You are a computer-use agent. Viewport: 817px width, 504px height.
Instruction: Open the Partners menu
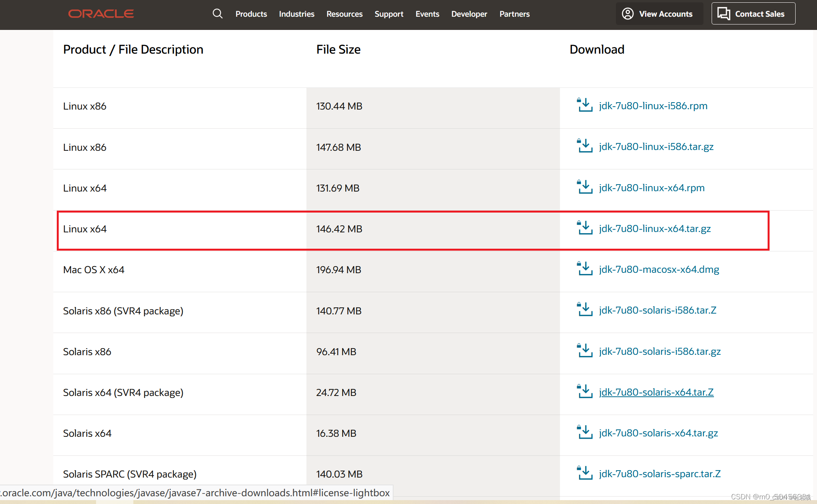tap(514, 14)
